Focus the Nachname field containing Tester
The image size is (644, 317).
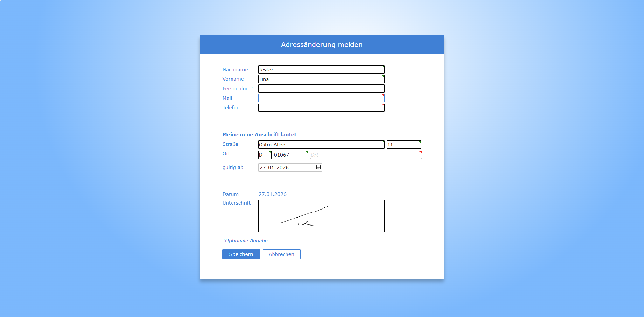(321, 70)
